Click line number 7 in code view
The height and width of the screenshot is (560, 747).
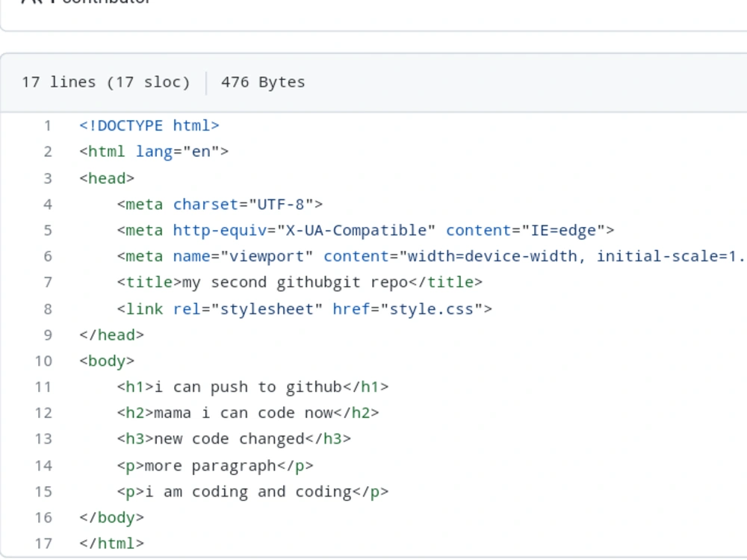pyautogui.click(x=47, y=282)
